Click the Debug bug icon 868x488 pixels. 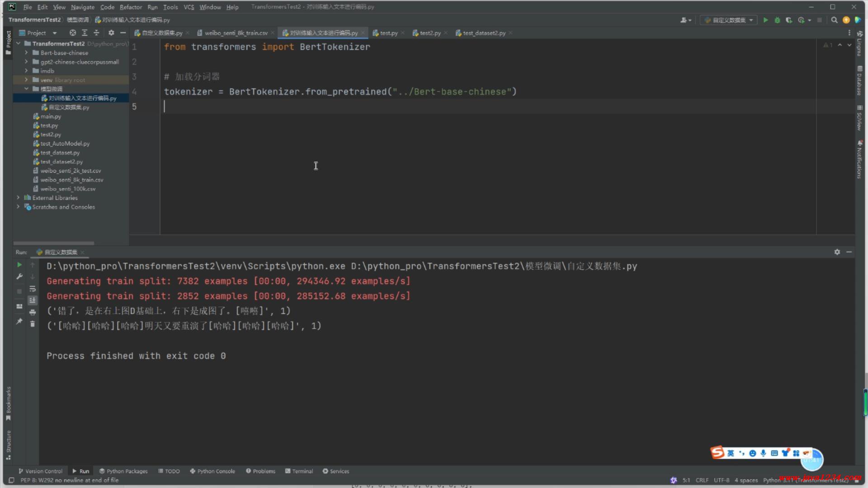click(x=777, y=20)
